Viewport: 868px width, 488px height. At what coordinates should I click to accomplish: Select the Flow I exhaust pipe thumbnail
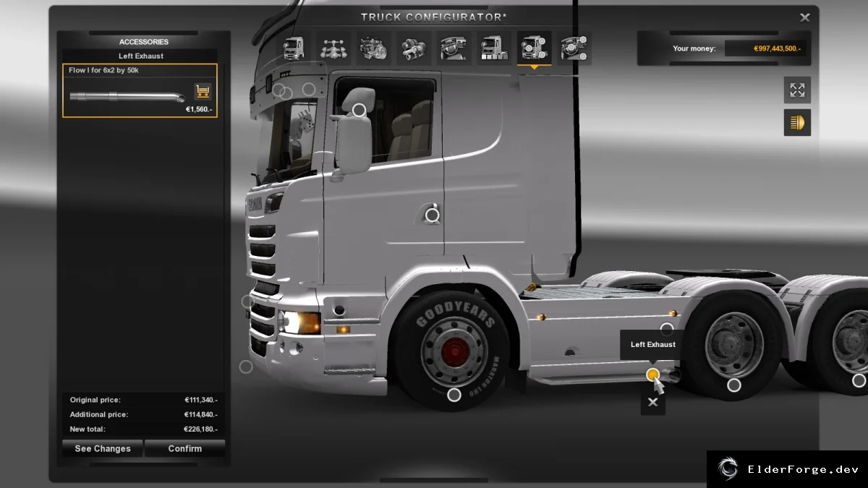click(127, 97)
